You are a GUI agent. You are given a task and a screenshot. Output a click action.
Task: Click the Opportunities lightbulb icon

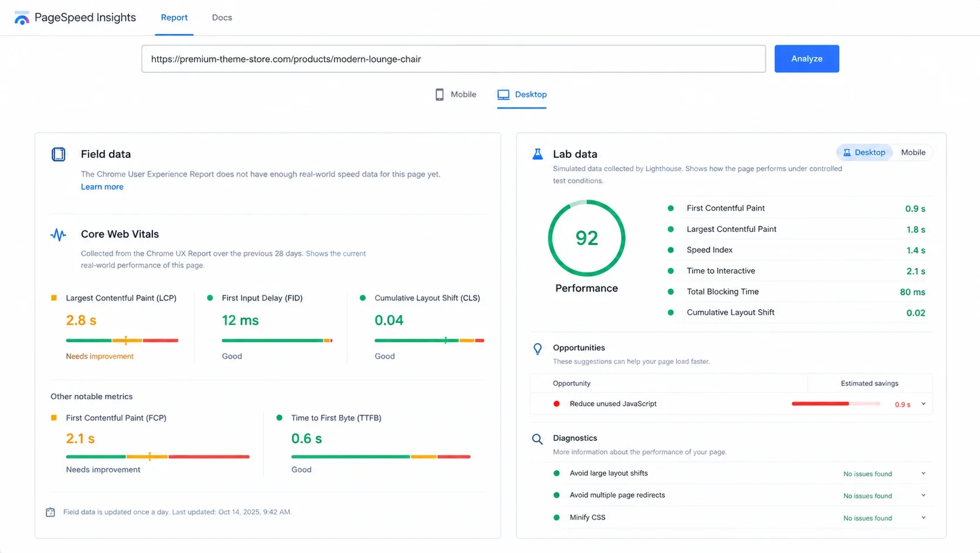coord(538,349)
